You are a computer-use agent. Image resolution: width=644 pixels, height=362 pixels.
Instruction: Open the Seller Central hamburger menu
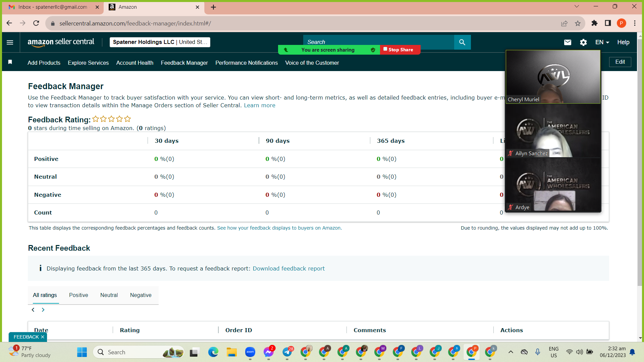click(x=10, y=42)
